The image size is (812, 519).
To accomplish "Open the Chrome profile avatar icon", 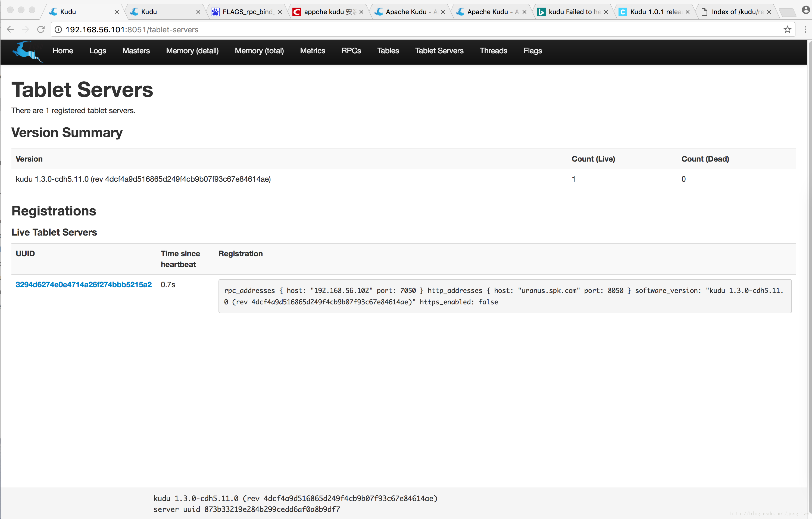I will tap(806, 10).
